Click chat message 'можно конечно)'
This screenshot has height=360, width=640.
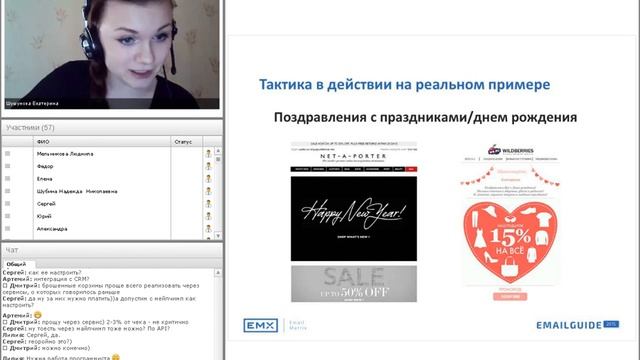pyautogui.click(x=65, y=348)
